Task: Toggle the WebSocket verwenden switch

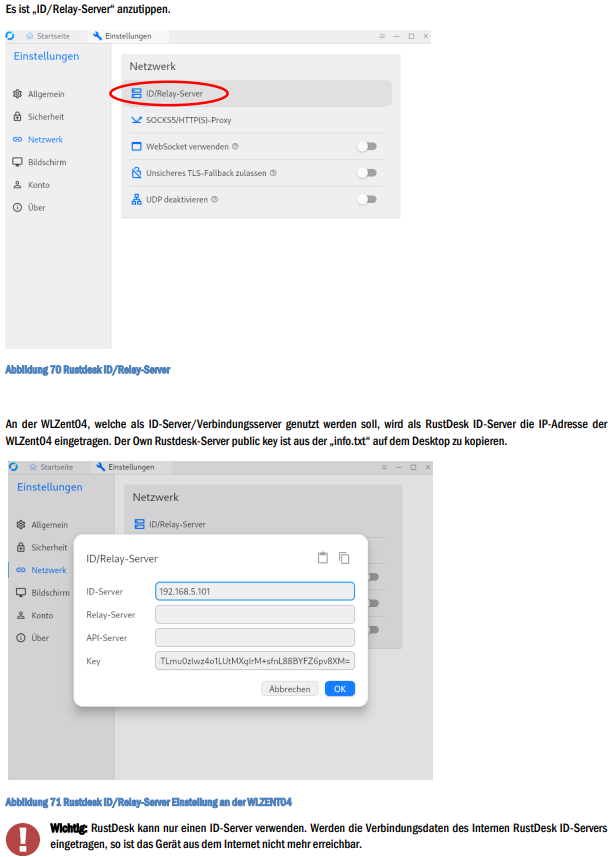Action: coord(367,146)
